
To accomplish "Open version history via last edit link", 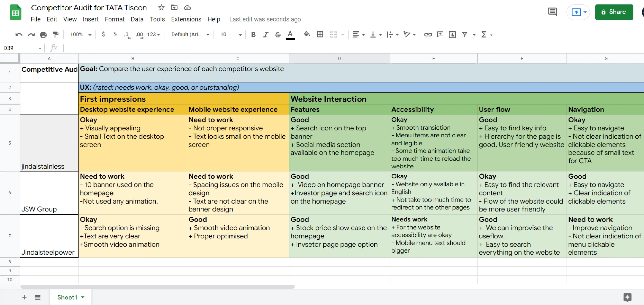I will [265, 19].
